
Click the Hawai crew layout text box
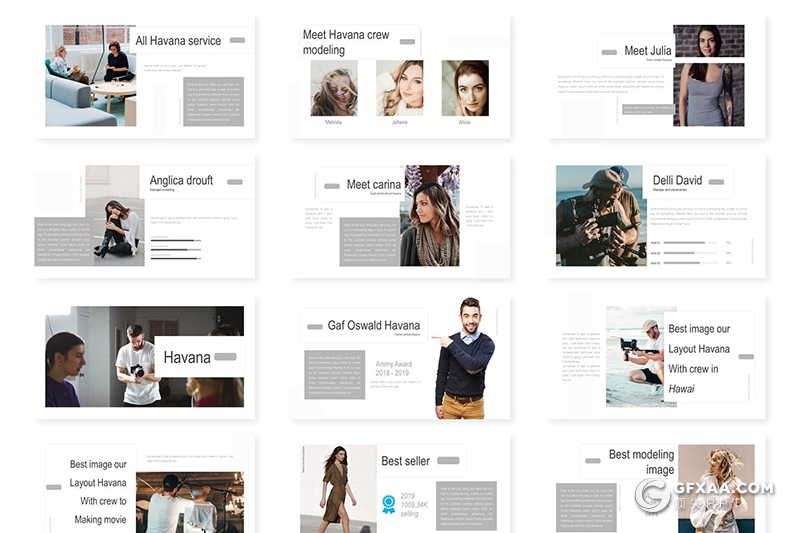click(699, 358)
